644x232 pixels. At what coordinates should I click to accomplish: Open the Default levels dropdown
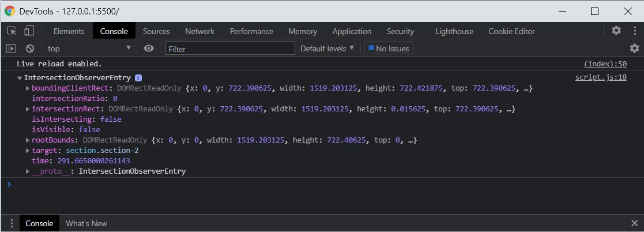327,48
